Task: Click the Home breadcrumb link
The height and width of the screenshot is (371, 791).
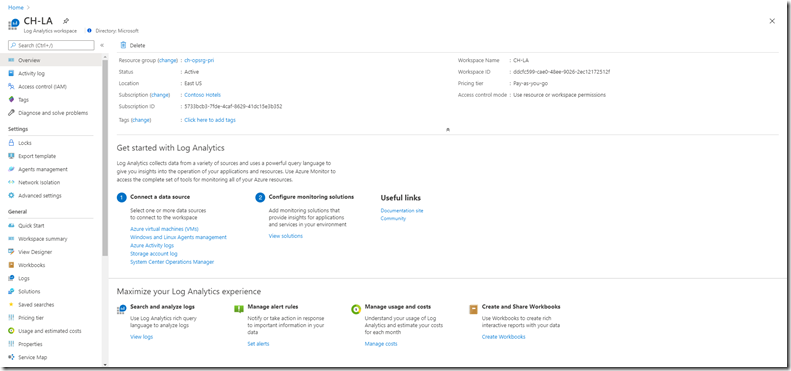Action: [16, 8]
